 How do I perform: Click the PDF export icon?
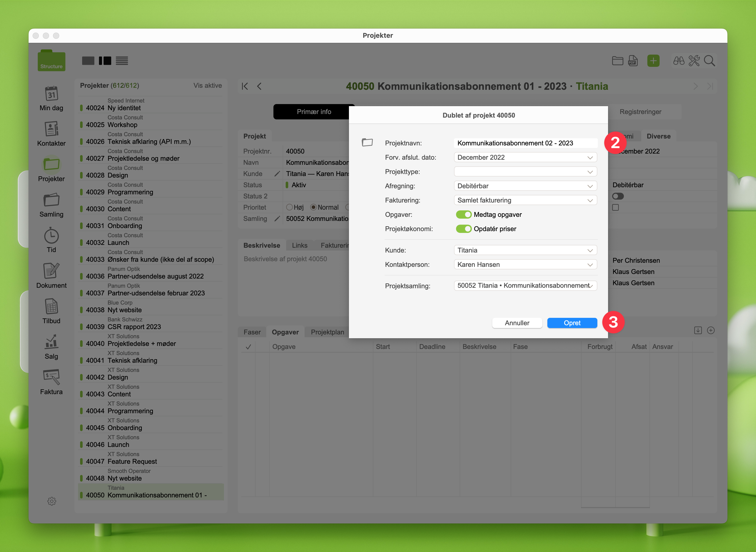[x=633, y=61]
